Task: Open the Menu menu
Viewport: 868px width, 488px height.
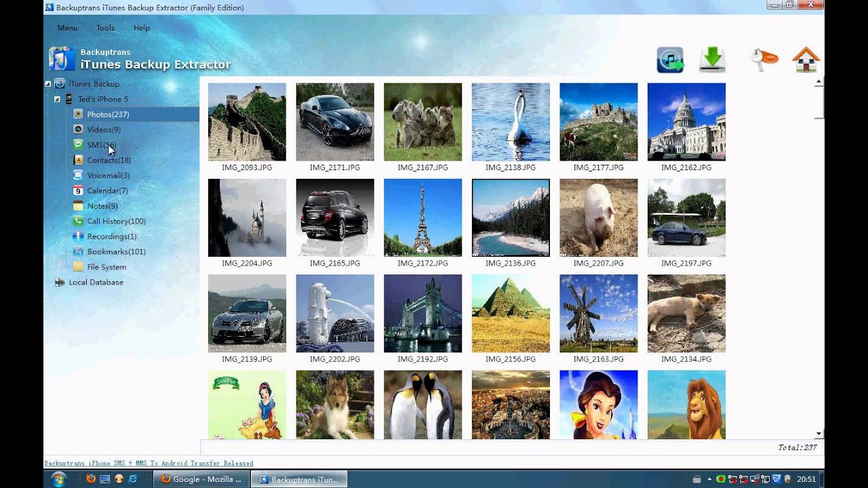Action: click(67, 28)
